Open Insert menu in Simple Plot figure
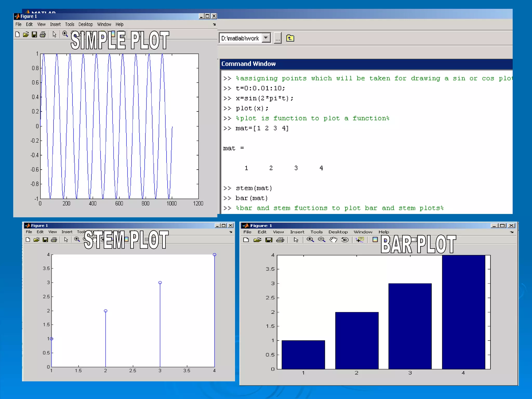The width and height of the screenshot is (532, 399). [x=55, y=24]
